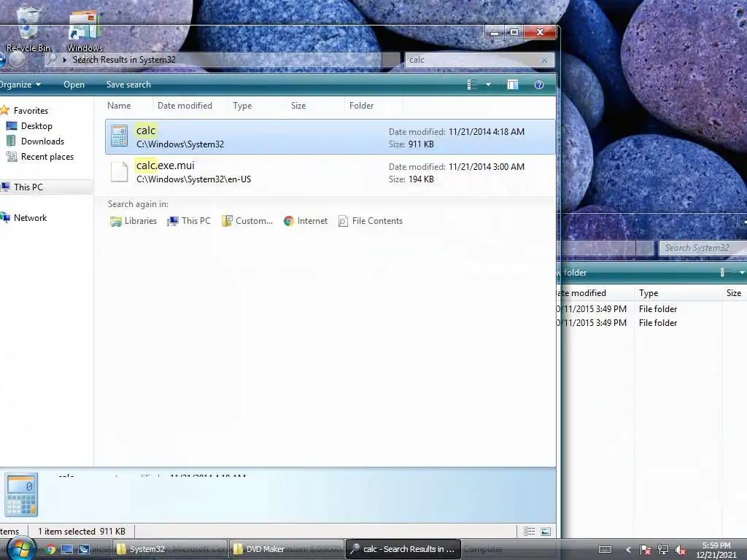Expand the Organize dropdown menu

pyautogui.click(x=20, y=85)
